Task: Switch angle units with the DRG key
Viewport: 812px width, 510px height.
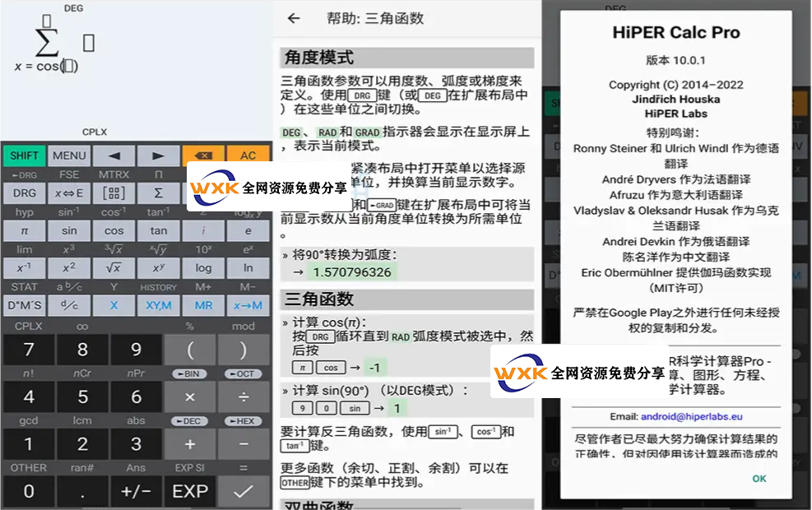Action: (25, 193)
